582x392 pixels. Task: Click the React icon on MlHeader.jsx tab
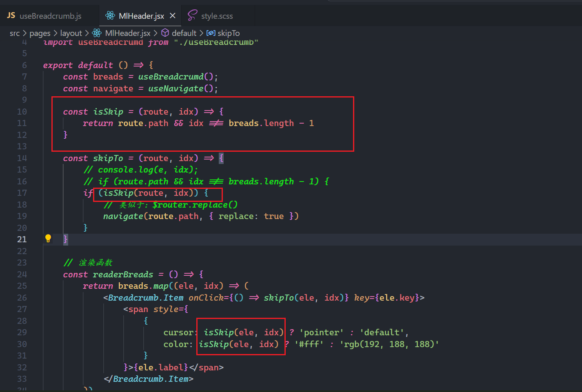pyautogui.click(x=110, y=16)
